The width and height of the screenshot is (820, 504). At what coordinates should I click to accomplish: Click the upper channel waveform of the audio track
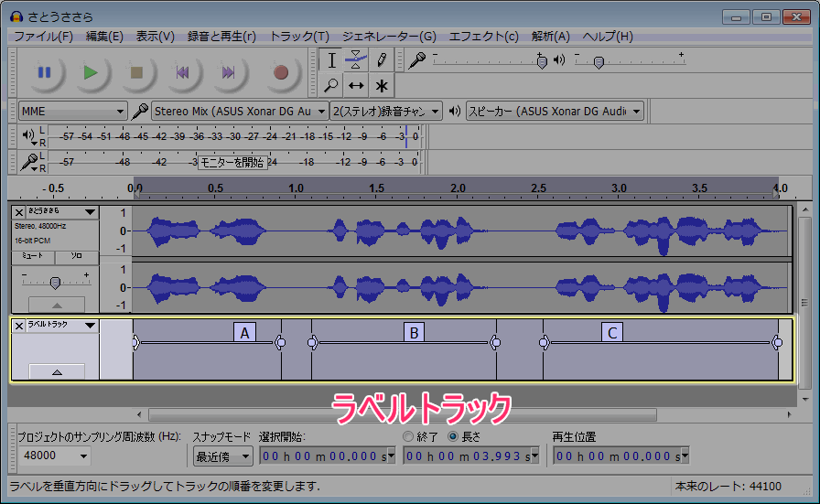462,231
